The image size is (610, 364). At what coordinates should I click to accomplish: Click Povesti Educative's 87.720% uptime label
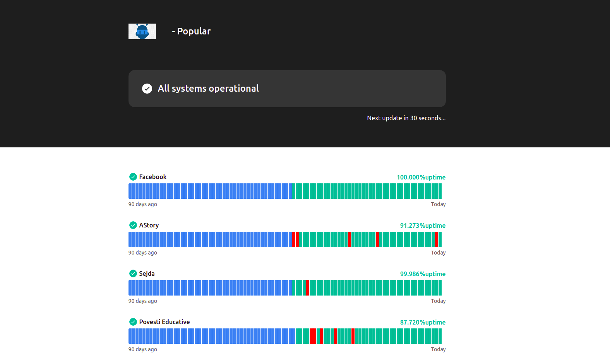tap(423, 322)
